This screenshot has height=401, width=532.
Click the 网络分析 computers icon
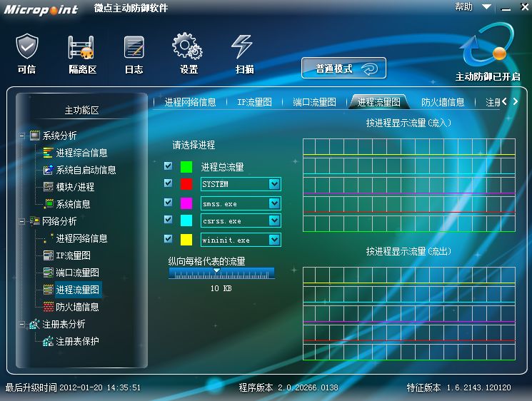tap(35, 221)
